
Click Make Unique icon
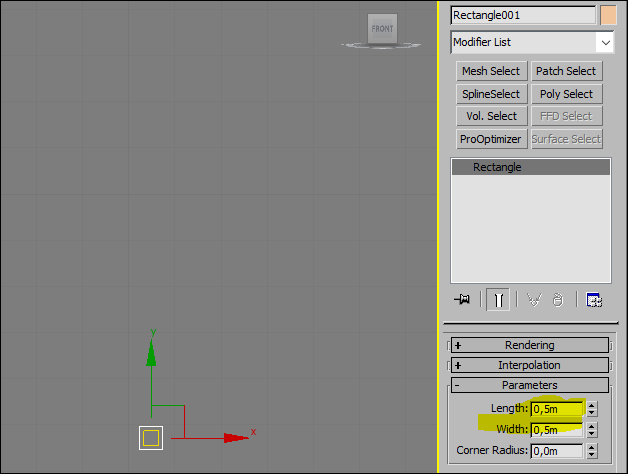click(534, 299)
